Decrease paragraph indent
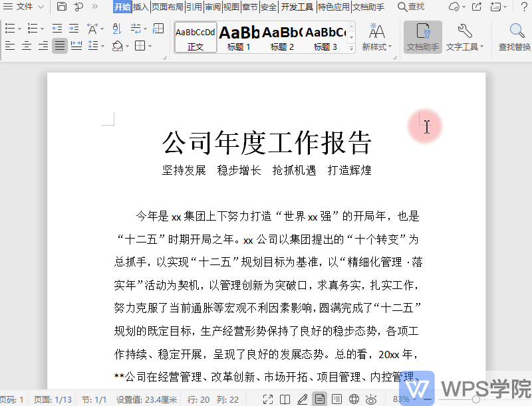This screenshot has width=532, height=406. (x=57, y=29)
